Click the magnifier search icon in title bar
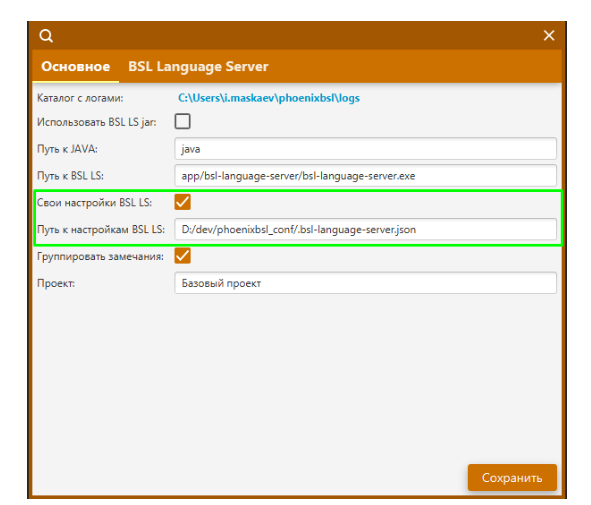The height and width of the screenshot is (505, 591). click(46, 36)
